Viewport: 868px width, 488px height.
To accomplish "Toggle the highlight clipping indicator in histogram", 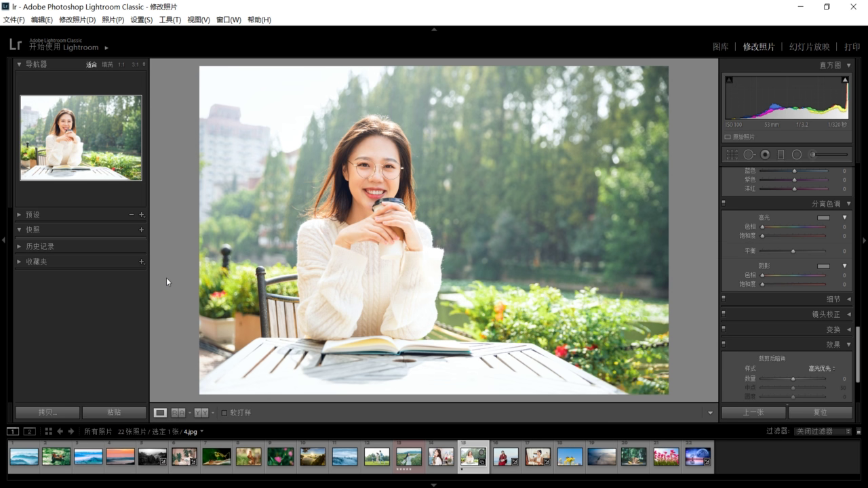I will 845,80.
